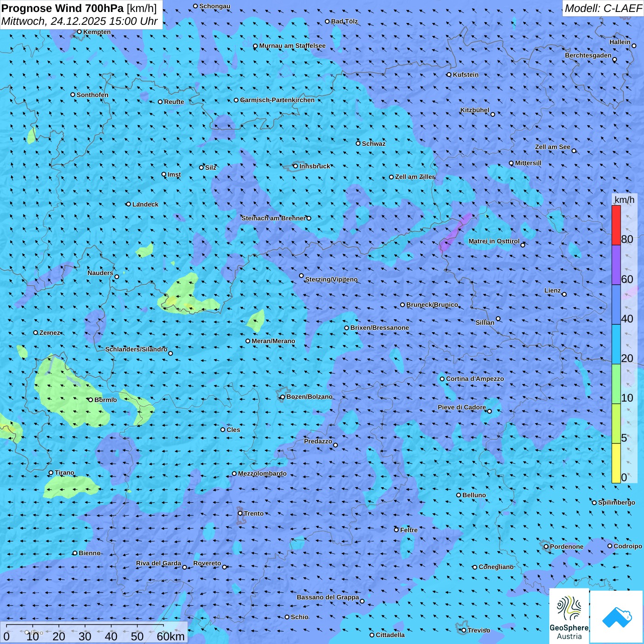Select the Murnau am Staffelsee label
Screen dimensions: 644x644
(292, 46)
